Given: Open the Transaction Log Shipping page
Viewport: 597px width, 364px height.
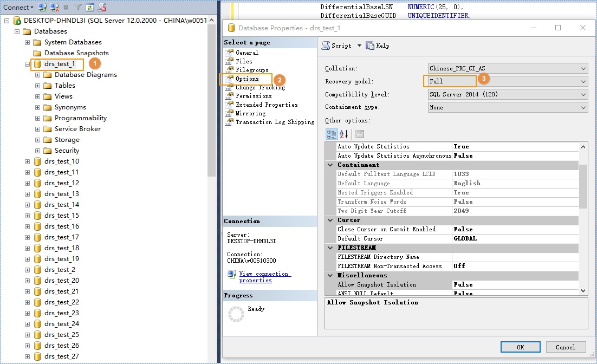Looking at the screenshot, I should pyautogui.click(x=275, y=122).
